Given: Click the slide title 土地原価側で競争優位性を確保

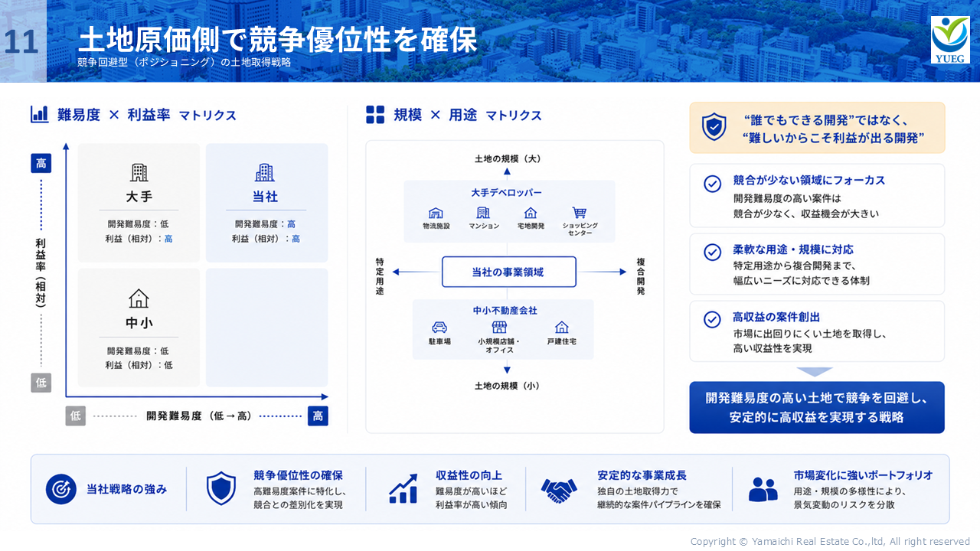Looking at the screenshot, I should click(278, 40).
